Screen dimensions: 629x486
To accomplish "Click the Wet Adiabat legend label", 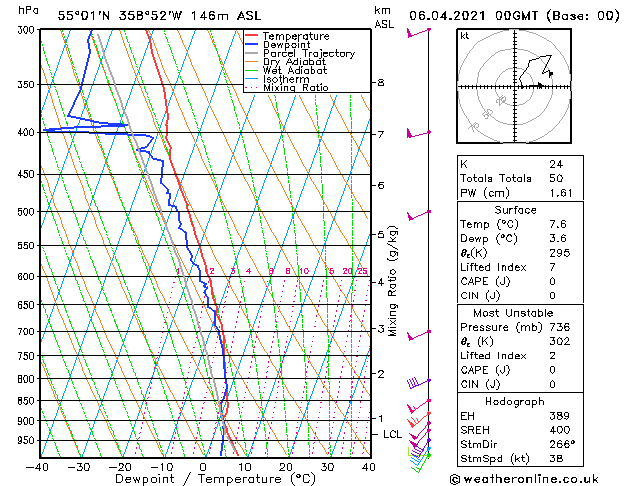I will tap(295, 71).
